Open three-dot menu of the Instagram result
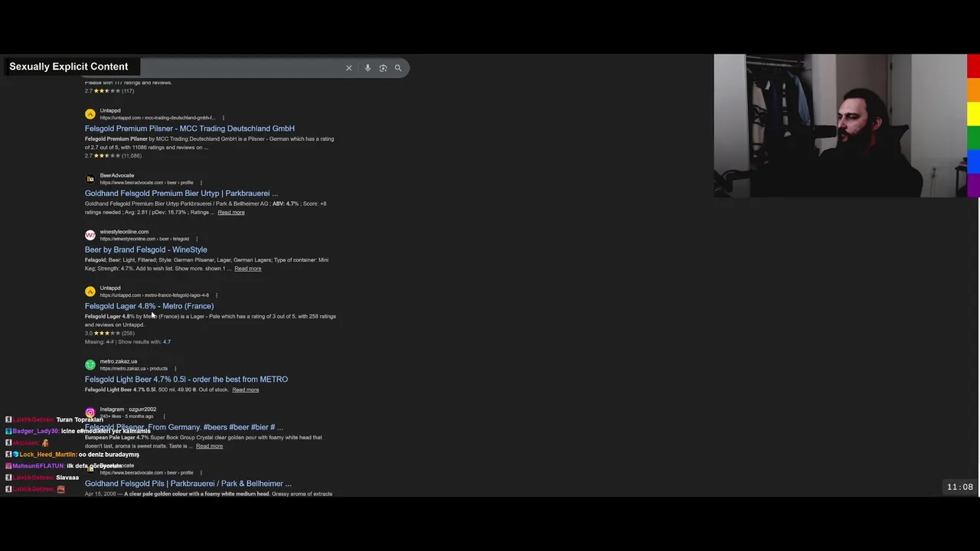Screen dimensions: 980x551 pyautogui.click(x=164, y=416)
